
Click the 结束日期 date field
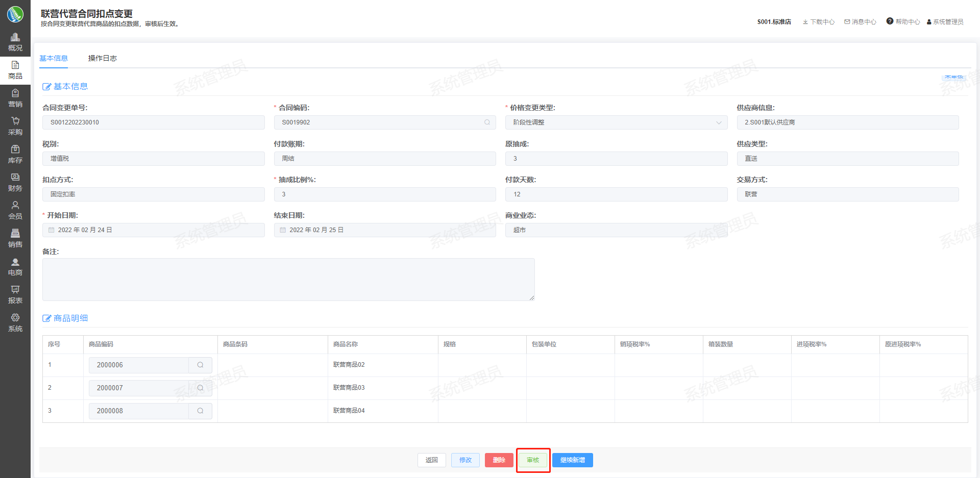[385, 230]
